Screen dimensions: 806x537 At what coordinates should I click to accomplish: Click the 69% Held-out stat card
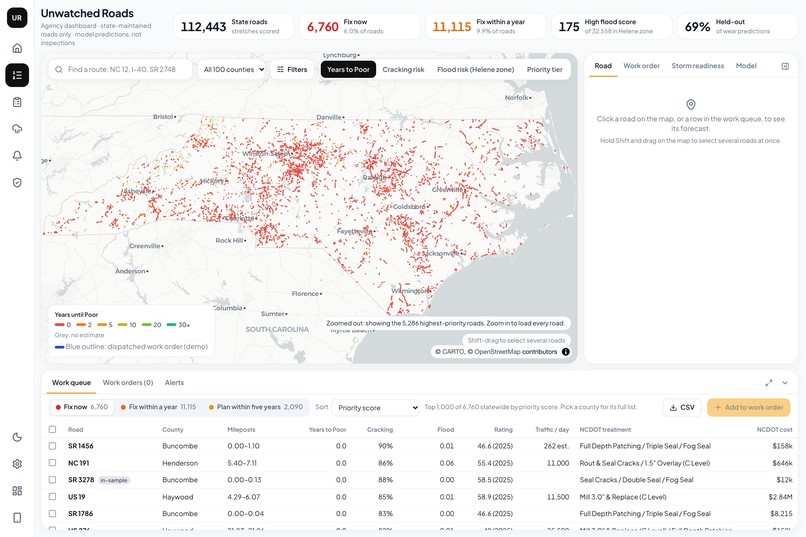point(738,26)
